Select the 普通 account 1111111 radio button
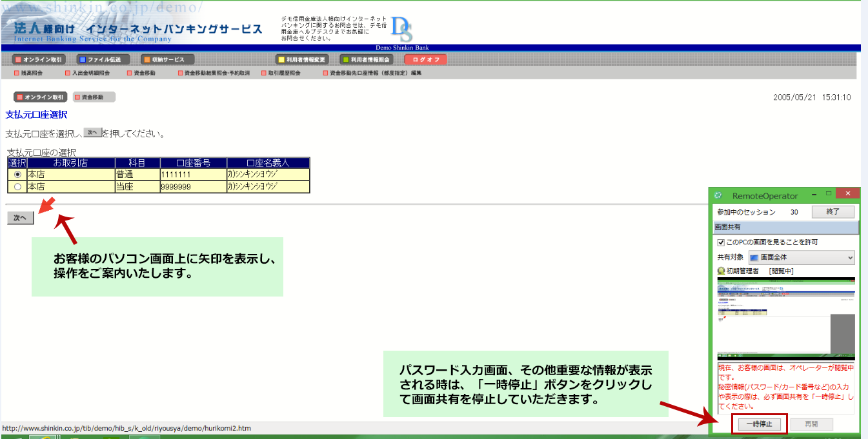The image size is (868, 439). pyautogui.click(x=17, y=174)
